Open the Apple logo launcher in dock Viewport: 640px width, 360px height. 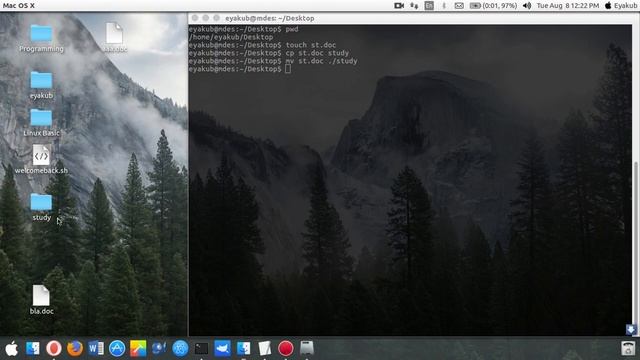11,349
